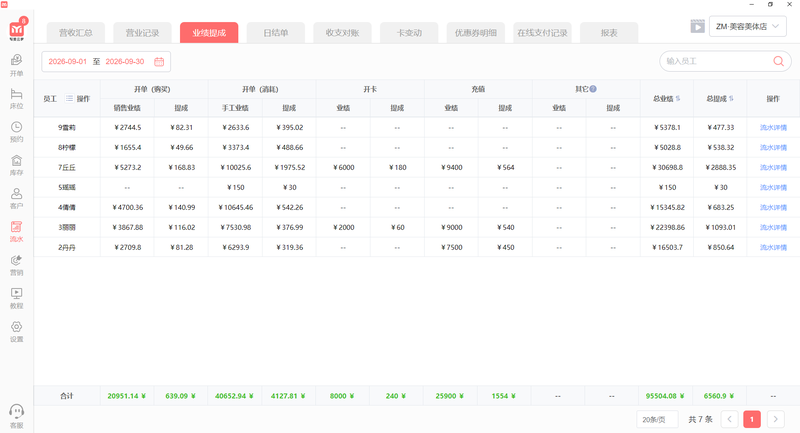Open 流水详情 link for 9雪莉 row
This screenshot has height=433, width=800.
point(773,128)
